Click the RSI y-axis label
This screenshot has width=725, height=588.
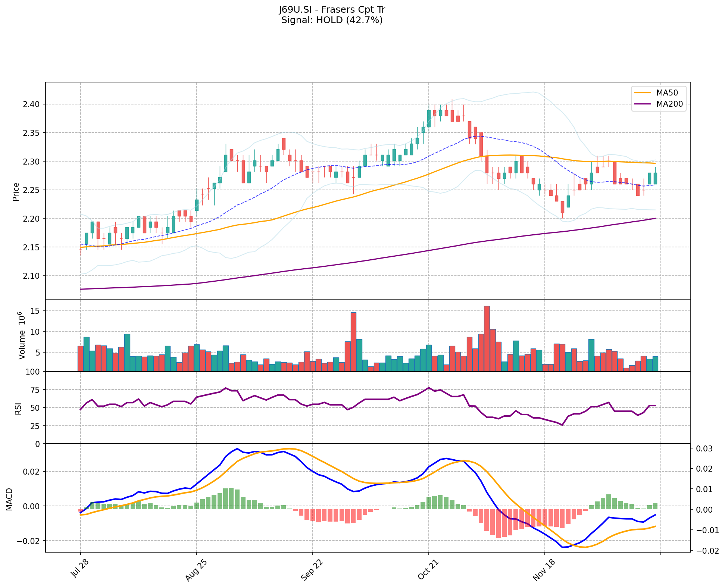point(18,409)
